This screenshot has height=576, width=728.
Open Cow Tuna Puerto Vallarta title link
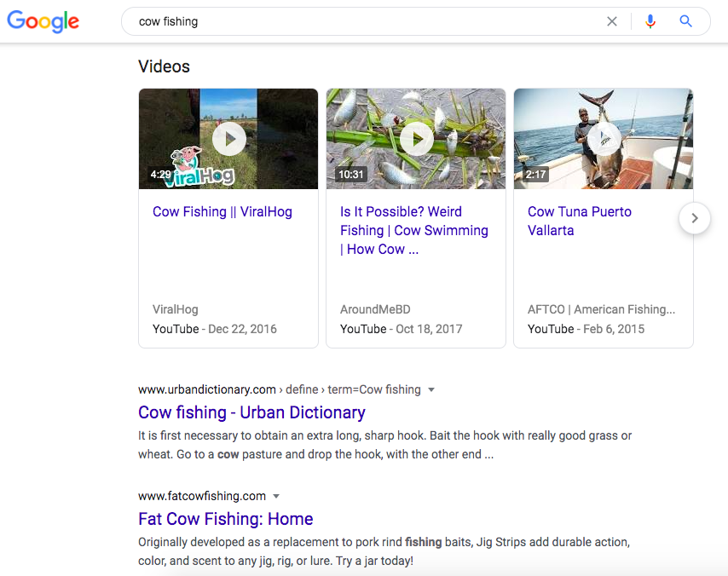(x=580, y=221)
